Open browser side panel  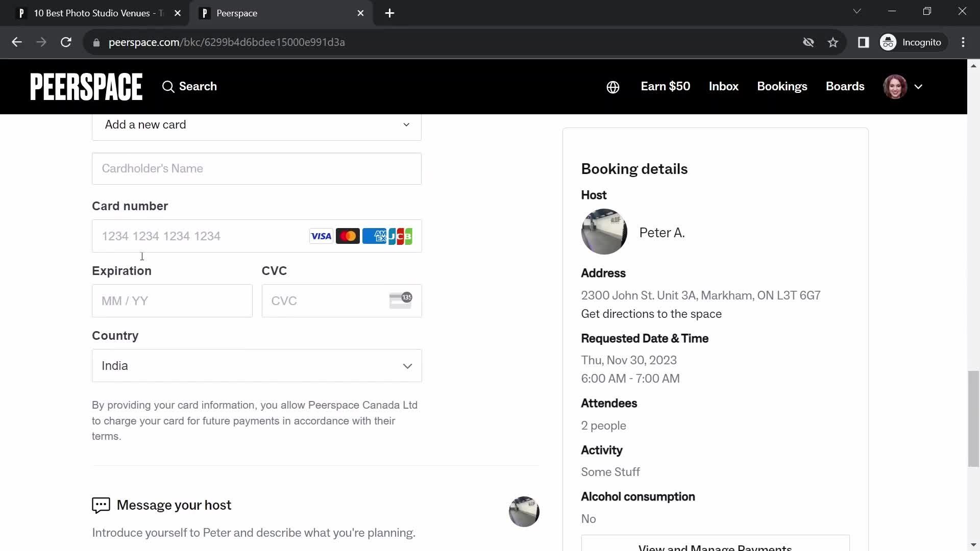[x=863, y=42]
